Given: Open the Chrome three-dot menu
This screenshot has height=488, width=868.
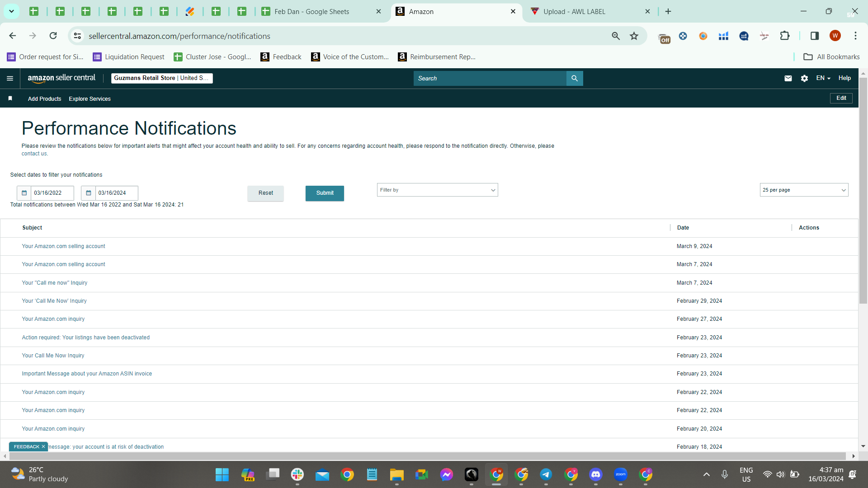Looking at the screenshot, I should 855,36.
